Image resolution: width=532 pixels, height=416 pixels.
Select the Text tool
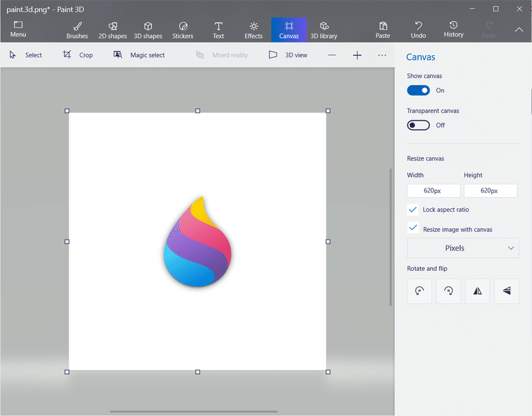(219, 30)
